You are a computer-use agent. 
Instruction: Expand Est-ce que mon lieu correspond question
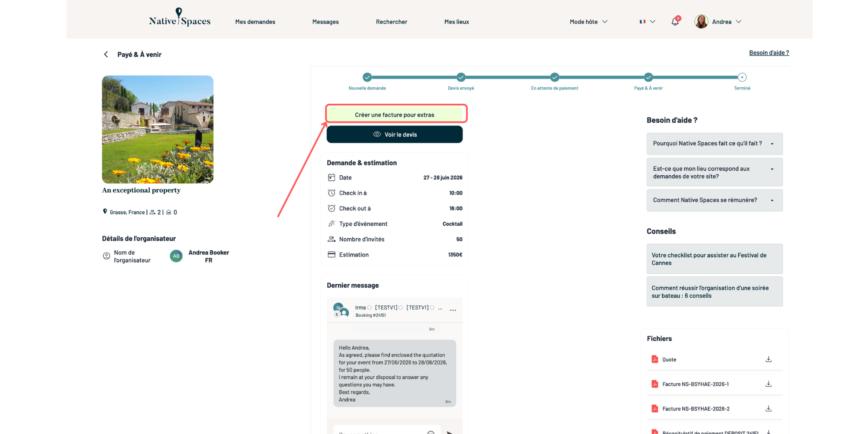click(714, 172)
